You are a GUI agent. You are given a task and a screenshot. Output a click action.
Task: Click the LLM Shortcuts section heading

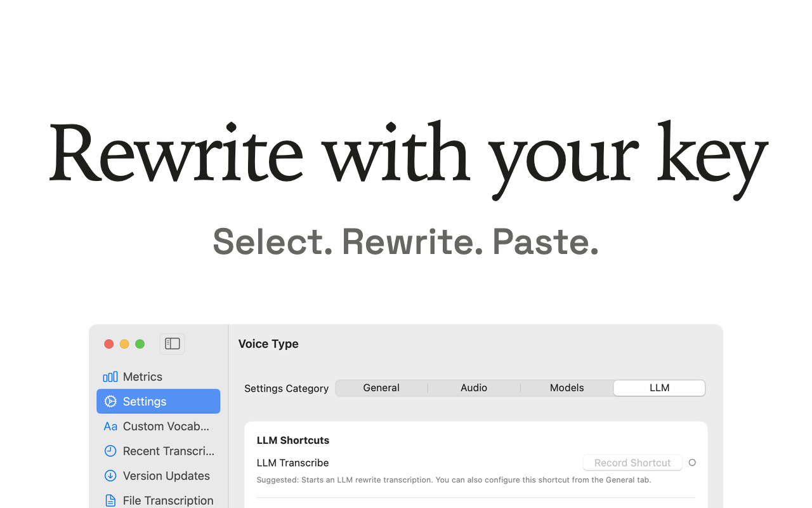point(293,440)
